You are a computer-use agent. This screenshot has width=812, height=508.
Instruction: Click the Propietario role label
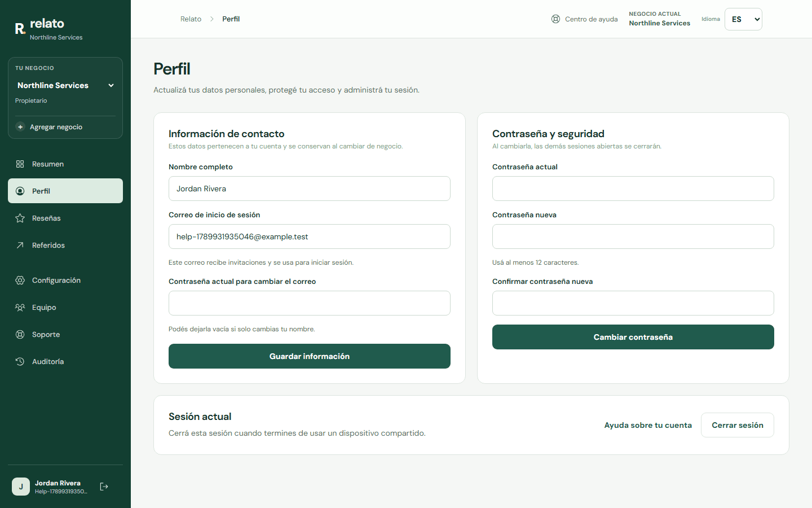click(31, 100)
